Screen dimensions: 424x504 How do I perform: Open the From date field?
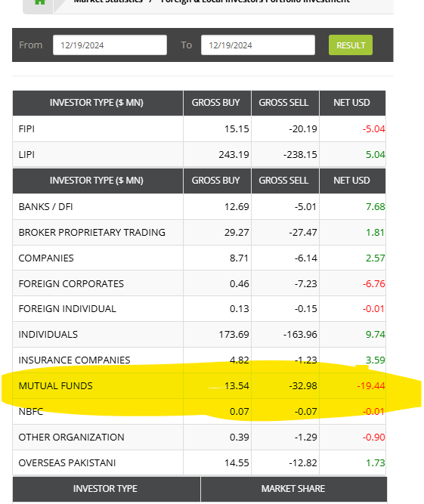point(110,45)
